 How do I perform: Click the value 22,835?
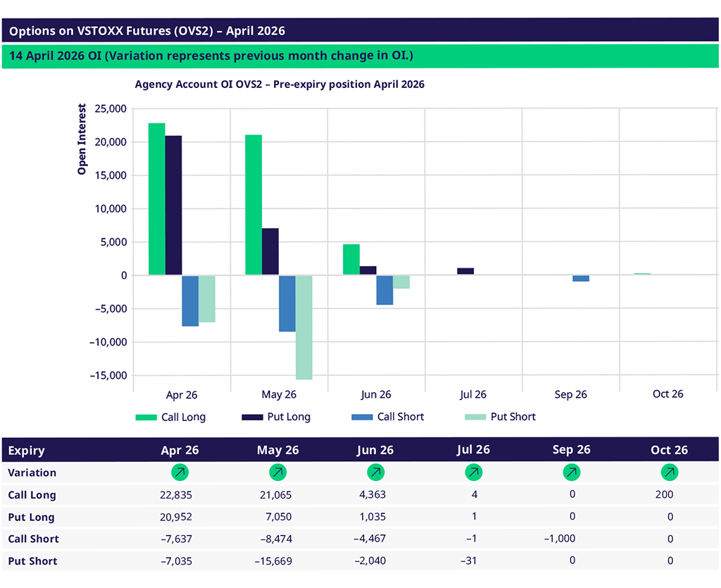176,495
